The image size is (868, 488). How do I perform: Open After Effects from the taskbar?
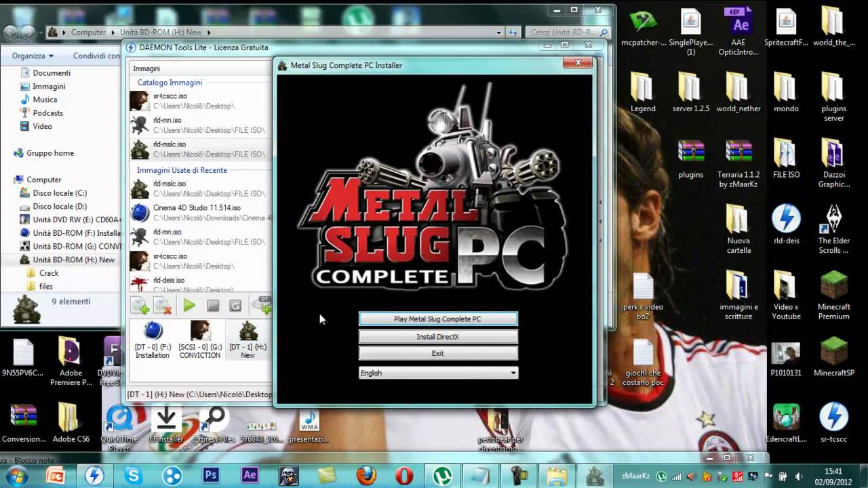pyautogui.click(x=250, y=475)
